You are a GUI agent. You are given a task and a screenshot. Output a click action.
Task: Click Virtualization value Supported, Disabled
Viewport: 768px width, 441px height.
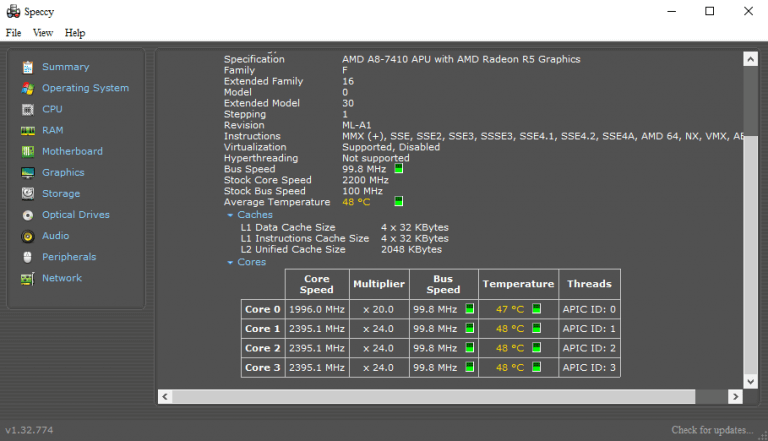point(391,147)
